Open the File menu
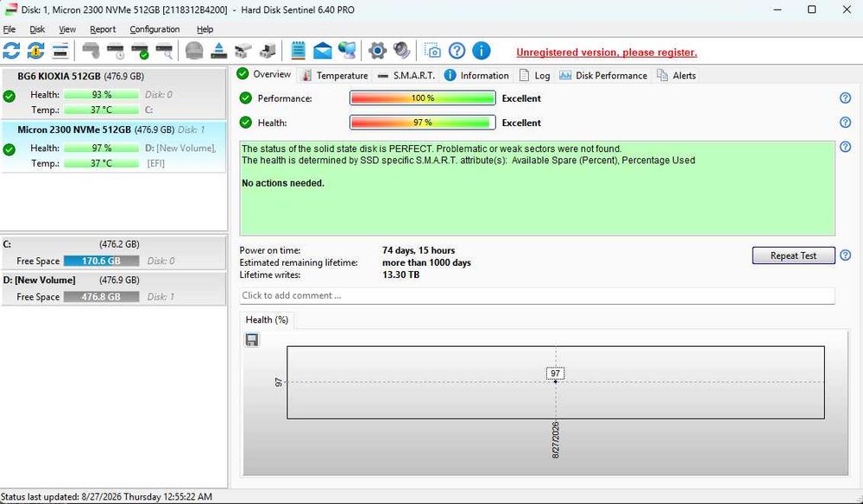Screen dimensions: 863x504 pos(9,29)
